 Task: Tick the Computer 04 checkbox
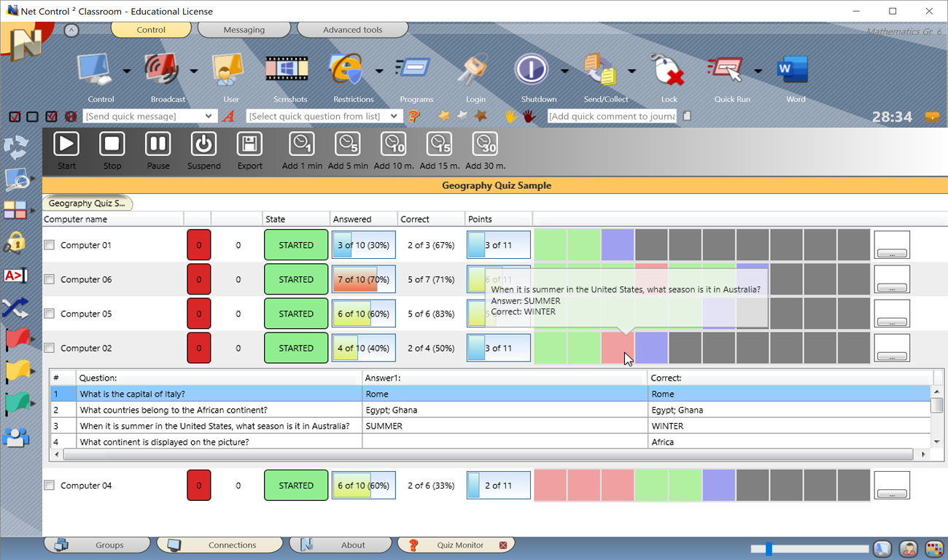(x=49, y=486)
